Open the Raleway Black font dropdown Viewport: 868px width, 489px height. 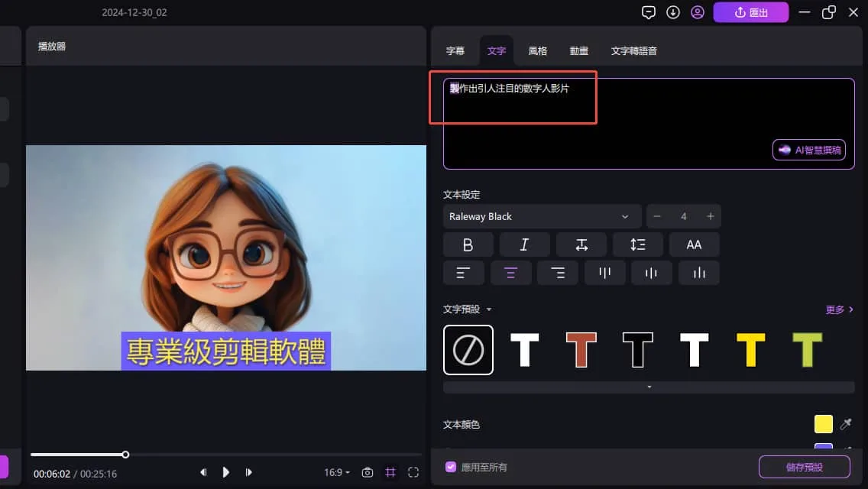click(542, 216)
